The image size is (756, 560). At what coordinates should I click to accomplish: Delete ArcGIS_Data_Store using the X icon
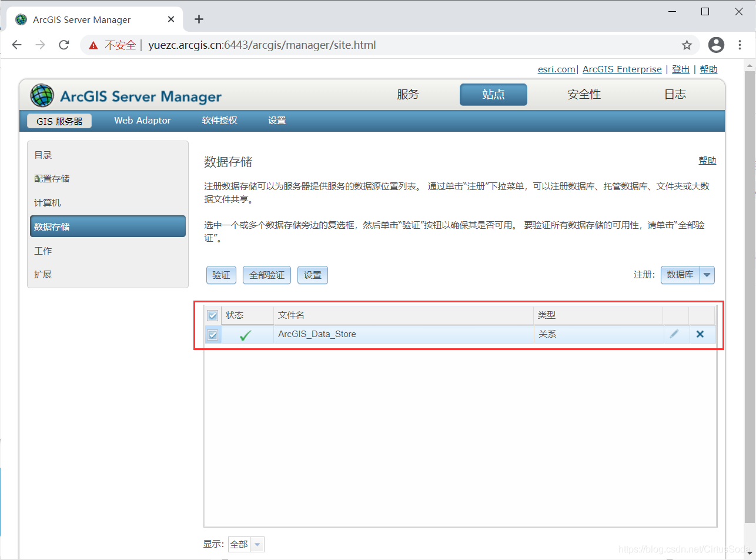(x=700, y=334)
